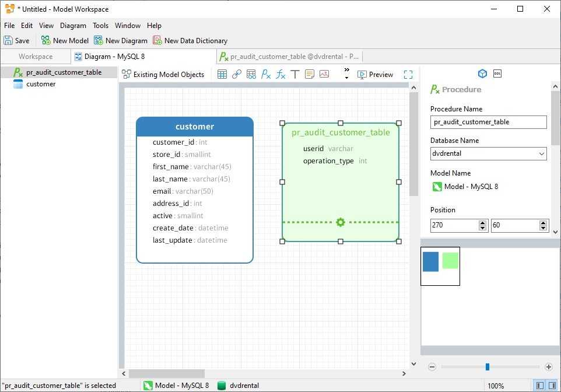Create a New Data Dictionary
The width and height of the screenshot is (561, 392).
click(190, 40)
